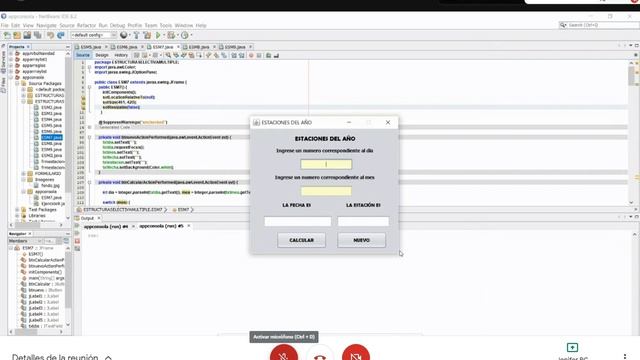Open Meet more options three-dot menu
Viewport: 640px width, 360px height.
[625, 357]
